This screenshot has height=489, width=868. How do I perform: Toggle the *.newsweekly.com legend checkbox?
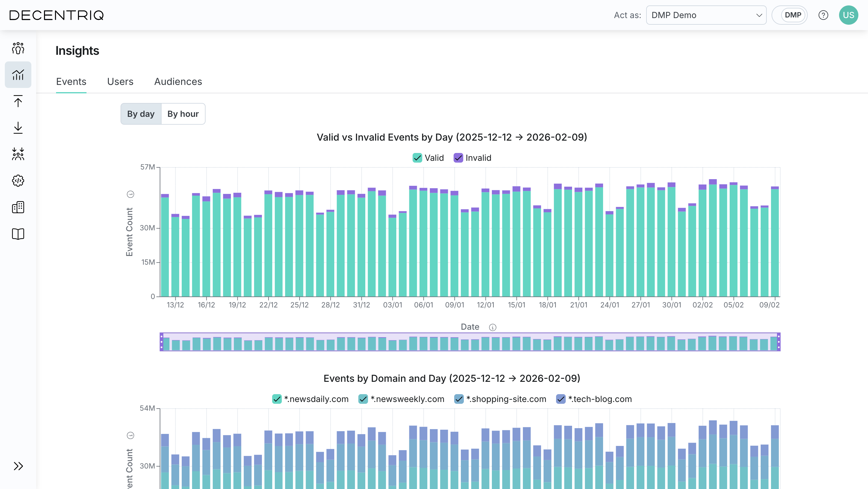[x=363, y=399]
